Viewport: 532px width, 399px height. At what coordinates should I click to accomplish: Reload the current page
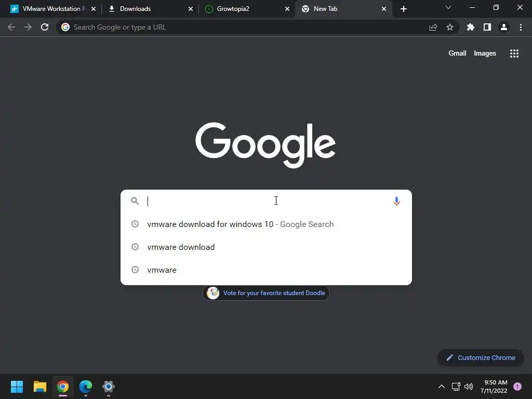45,27
